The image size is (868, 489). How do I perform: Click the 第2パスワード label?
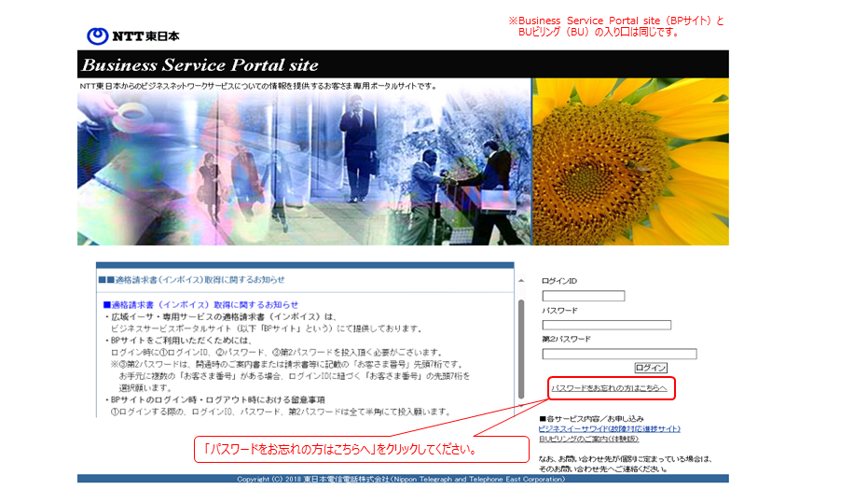pyautogui.click(x=566, y=339)
